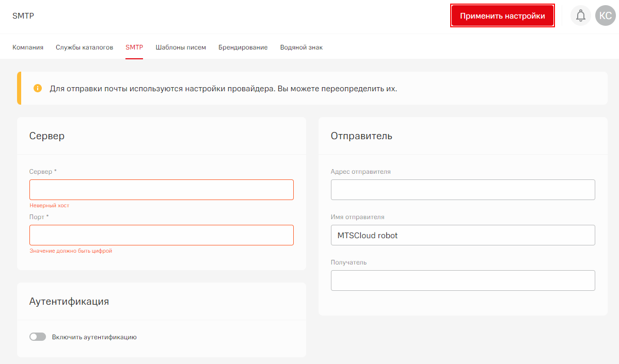619x364 pixels.
Task: Click the Включить аутентификацию label
Action: click(94, 337)
